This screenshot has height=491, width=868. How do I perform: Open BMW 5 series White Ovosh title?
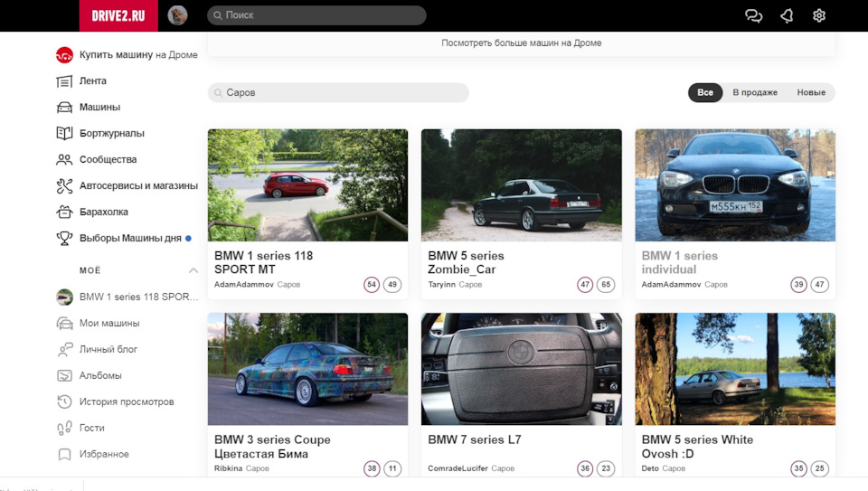tap(697, 447)
